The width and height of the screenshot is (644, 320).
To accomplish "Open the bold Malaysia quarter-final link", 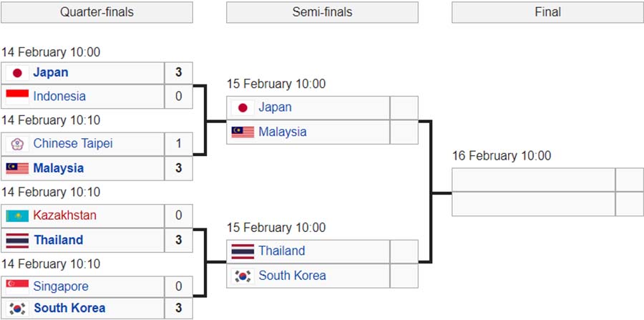I will tap(59, 168).
